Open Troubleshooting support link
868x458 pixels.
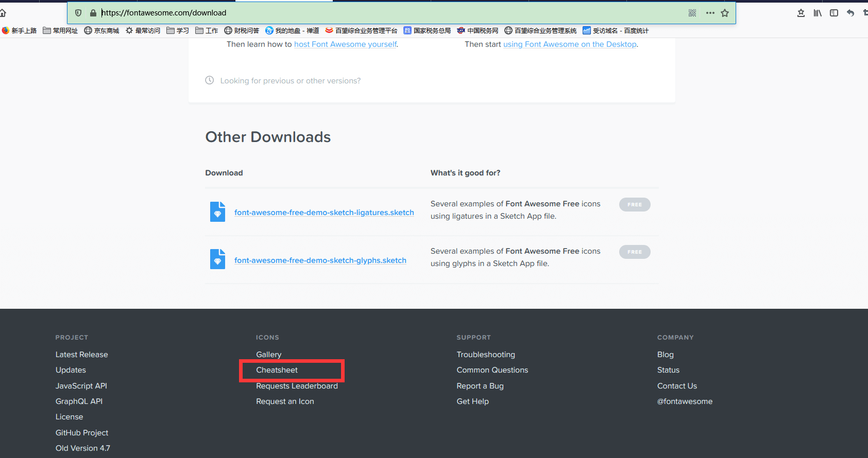pos(486,355)
